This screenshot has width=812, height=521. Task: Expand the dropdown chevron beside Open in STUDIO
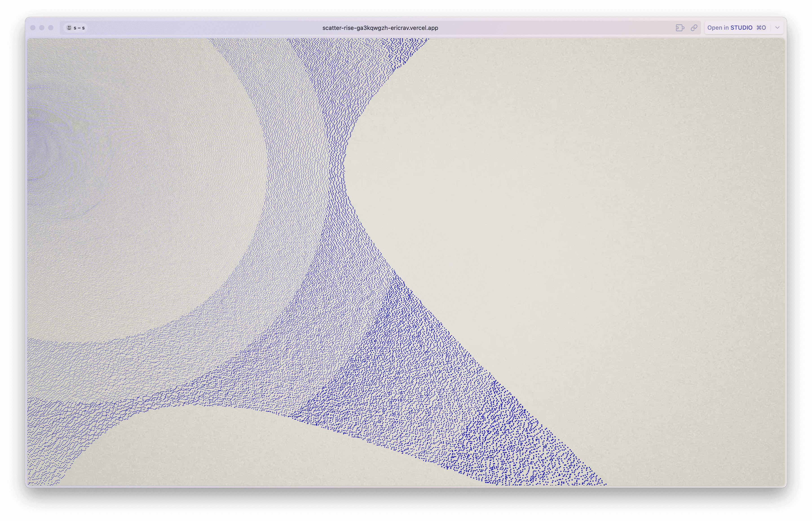point(777,28)
